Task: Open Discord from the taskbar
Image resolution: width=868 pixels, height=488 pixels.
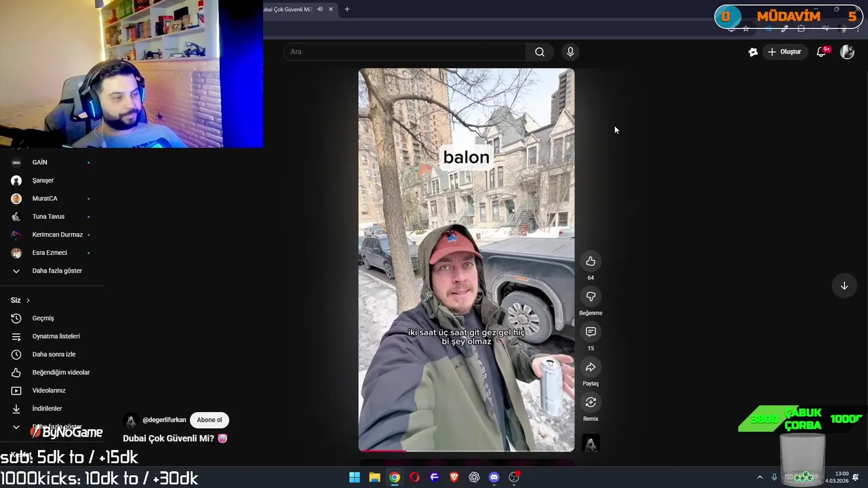Action: pos(494,478)
